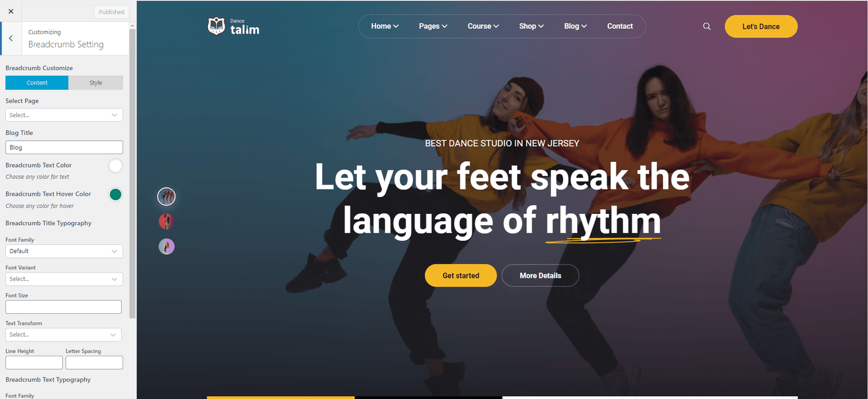Click the Dance talim logo
Screen dimensions: 868x399
coord(233,26)
